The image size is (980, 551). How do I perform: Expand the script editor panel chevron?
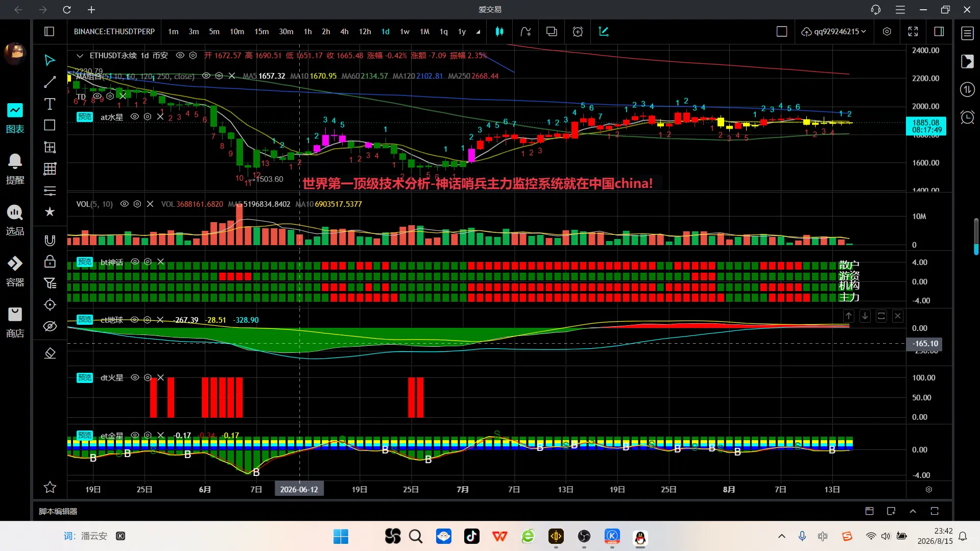point(913,511)
